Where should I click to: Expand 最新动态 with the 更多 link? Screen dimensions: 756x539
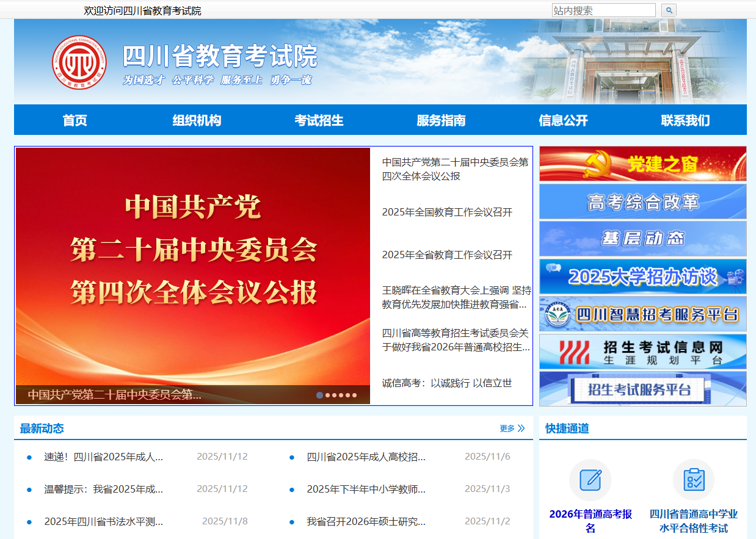coord(512,429)
